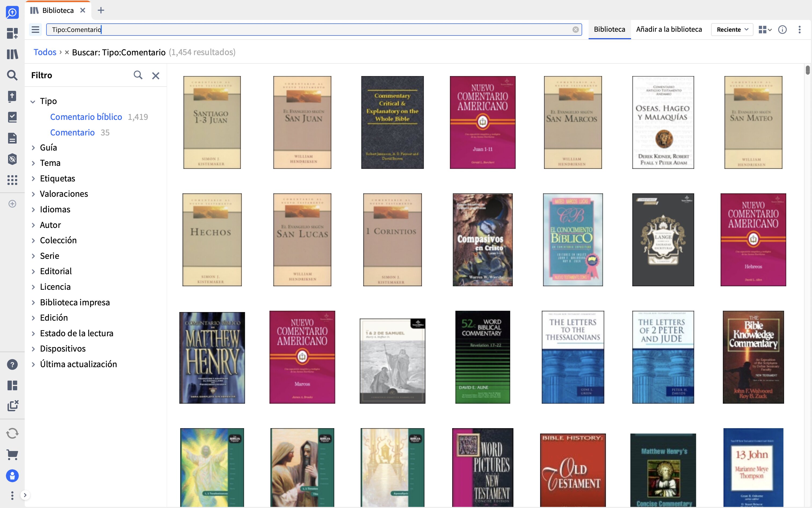Click the close-all-panels sidebar icon
This screenshot has height=508, width=812.
(13, 406)
